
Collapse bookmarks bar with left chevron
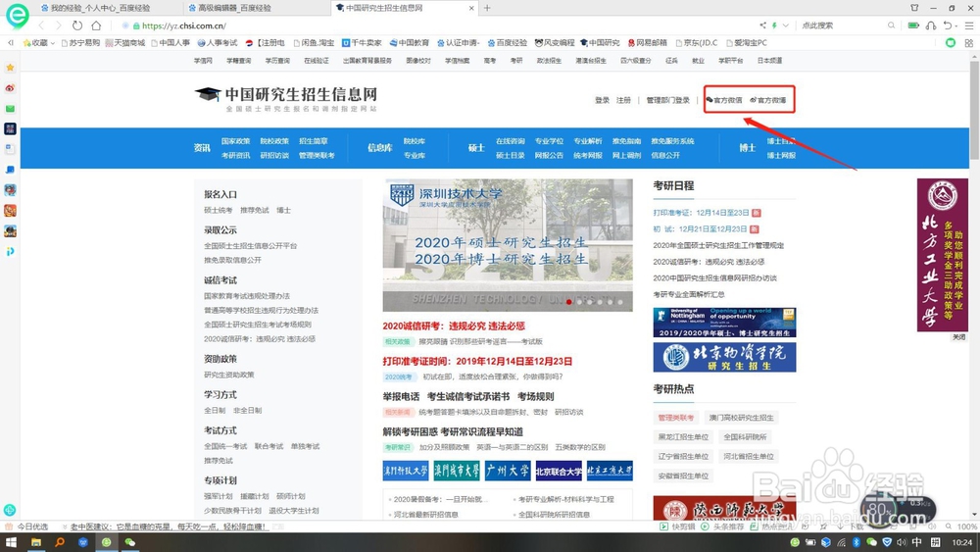tap(10, 42)
